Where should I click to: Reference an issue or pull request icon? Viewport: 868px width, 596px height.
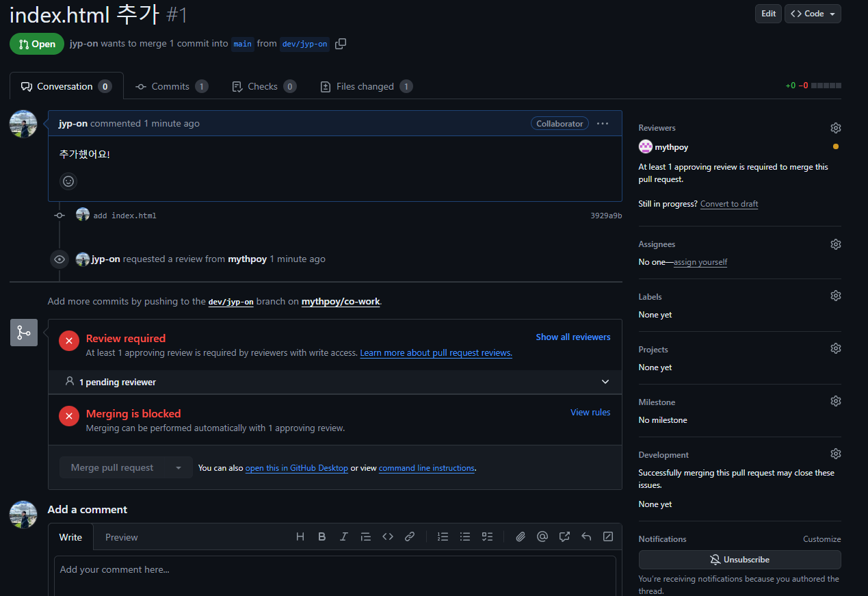[x=564, y=537]
